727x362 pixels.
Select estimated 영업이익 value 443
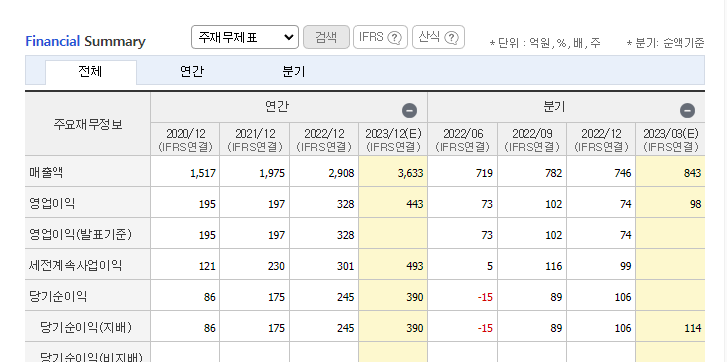coord(415,204)
